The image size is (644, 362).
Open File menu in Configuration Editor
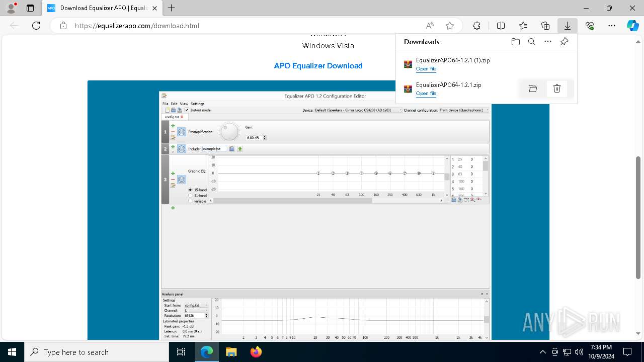tap(165, 104)
